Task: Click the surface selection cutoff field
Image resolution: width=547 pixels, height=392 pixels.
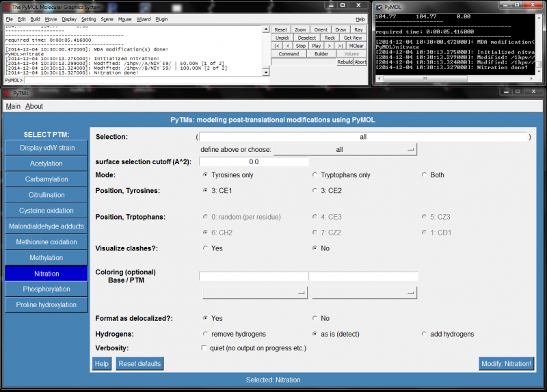Action: pyautogui.click(x=254, y=162)
